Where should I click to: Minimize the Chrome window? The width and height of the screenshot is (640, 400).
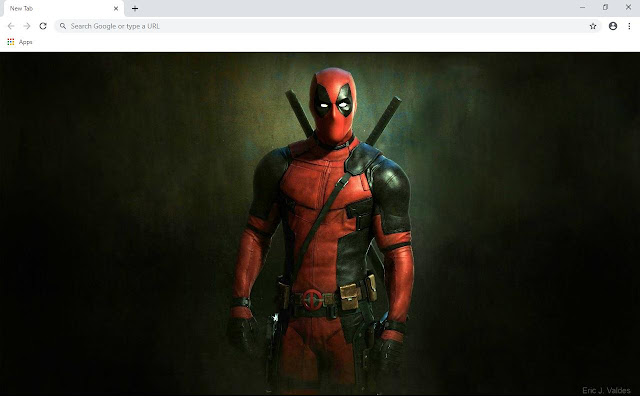point(582,7)
